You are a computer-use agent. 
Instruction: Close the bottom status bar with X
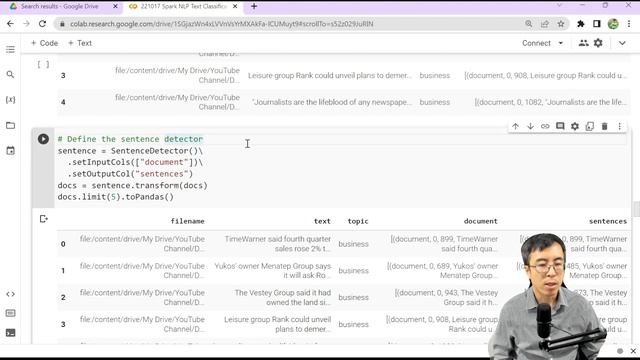click(633, 351)
